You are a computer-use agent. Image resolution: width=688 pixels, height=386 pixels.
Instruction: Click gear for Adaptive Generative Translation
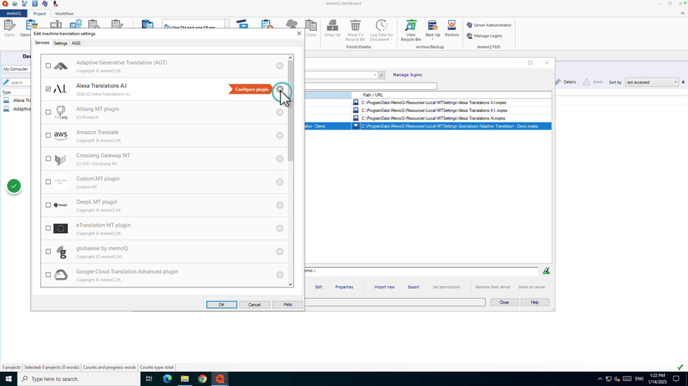280,66
